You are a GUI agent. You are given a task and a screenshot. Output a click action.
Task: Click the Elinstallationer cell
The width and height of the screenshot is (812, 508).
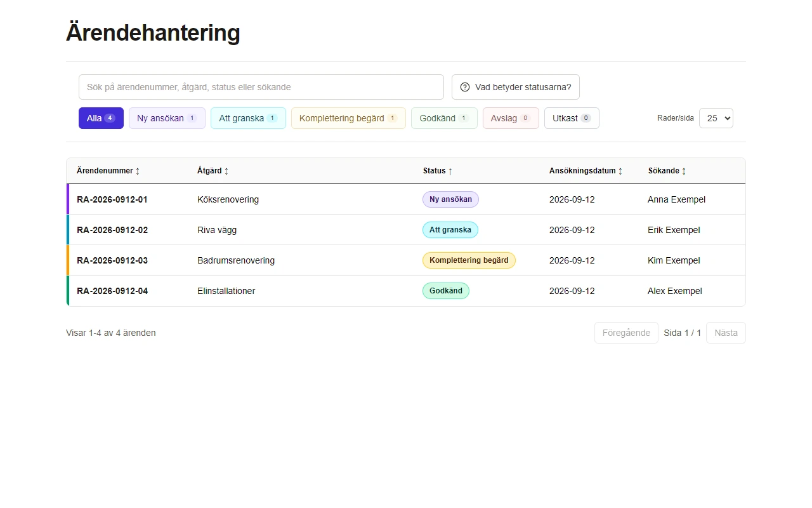click(226, 291)
